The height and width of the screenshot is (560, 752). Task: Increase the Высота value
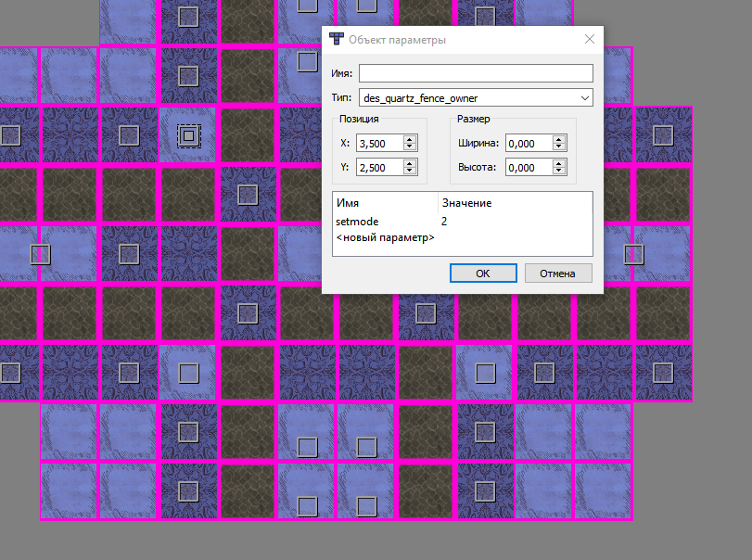558,163
